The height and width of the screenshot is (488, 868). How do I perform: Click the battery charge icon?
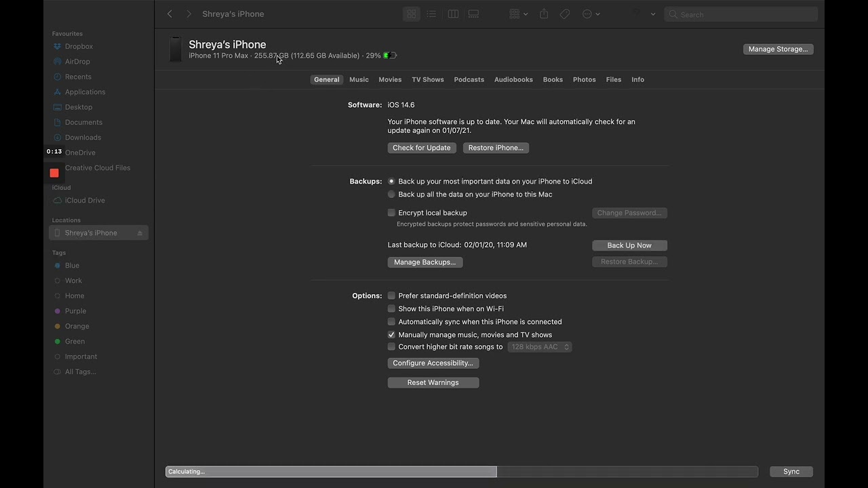tap(390, 56)
